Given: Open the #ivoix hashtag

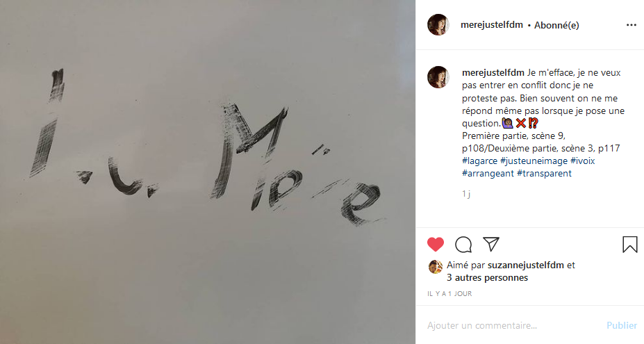Looking at the screenshot, I should pyautogui.click(x=582, y=161).
